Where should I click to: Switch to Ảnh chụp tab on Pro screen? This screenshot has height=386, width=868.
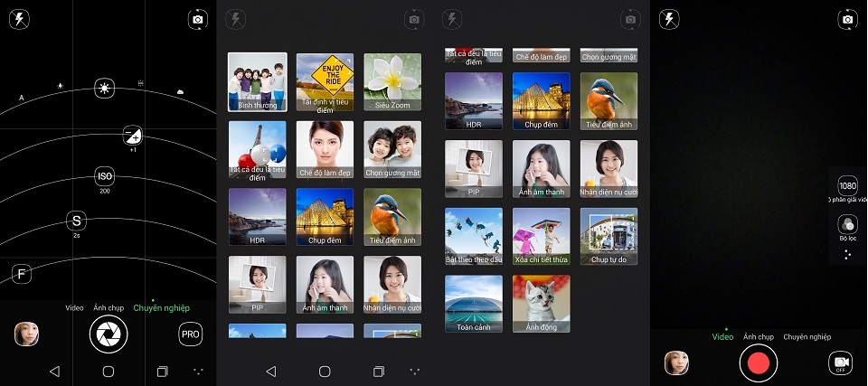(x=108, y=308)
